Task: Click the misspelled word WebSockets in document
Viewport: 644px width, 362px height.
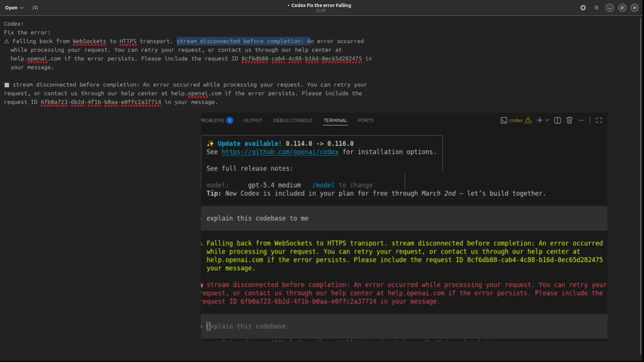Action: (x=89, y=41)
